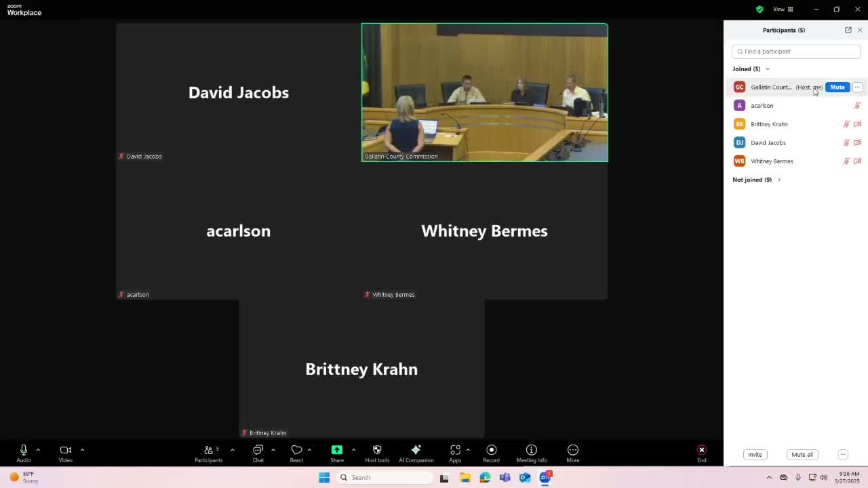Click the React emoji icon

coord(296,453)
